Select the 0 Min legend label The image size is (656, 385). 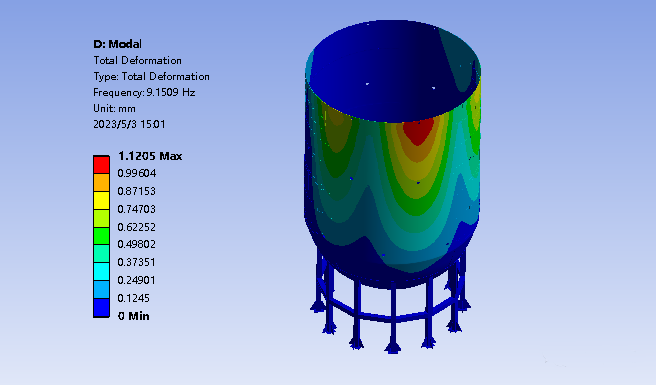click(x=133, y=316)
